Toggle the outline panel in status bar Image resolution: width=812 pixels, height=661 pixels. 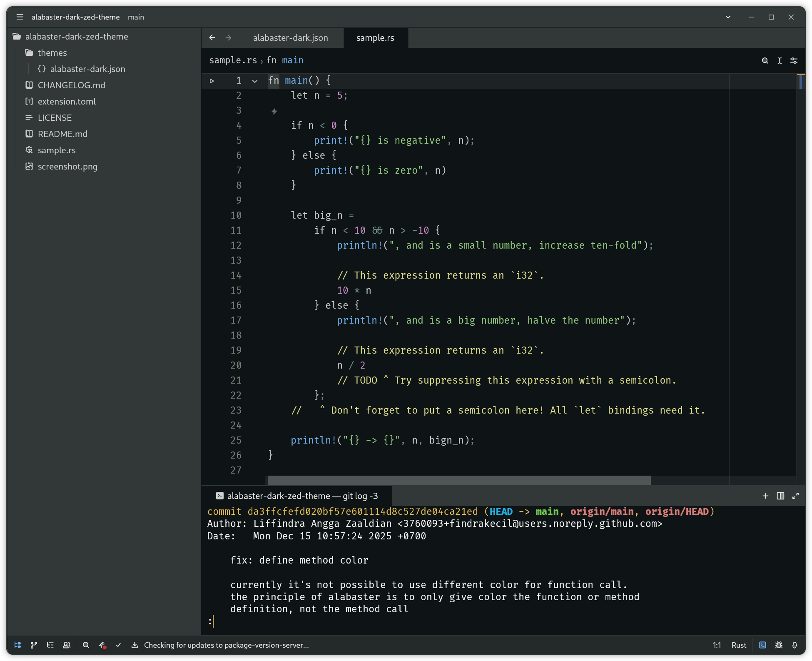(x=50, y=645)
